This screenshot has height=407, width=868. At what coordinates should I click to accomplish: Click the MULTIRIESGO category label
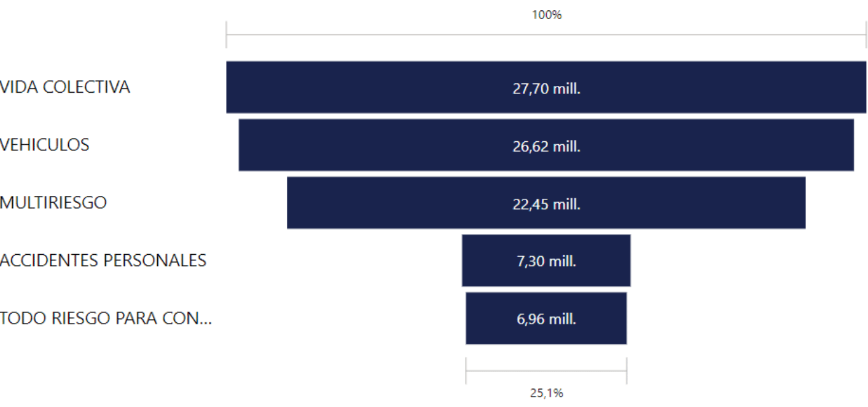click(53, 203)
